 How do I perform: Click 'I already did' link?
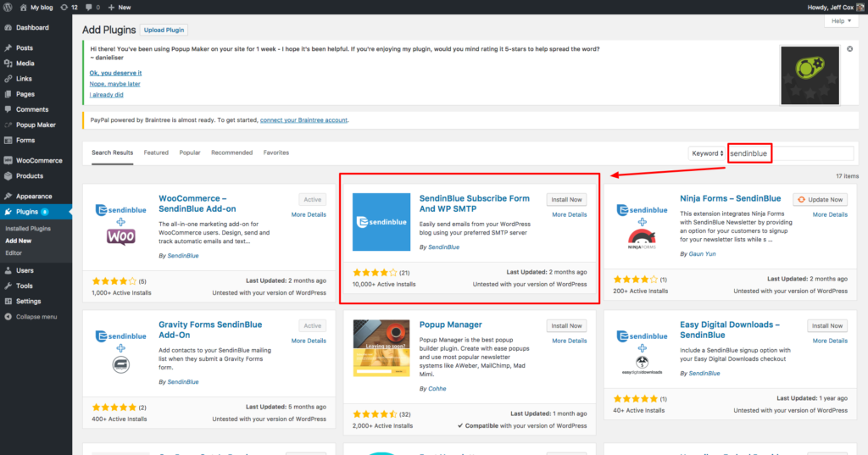click(x=106, y=95)
